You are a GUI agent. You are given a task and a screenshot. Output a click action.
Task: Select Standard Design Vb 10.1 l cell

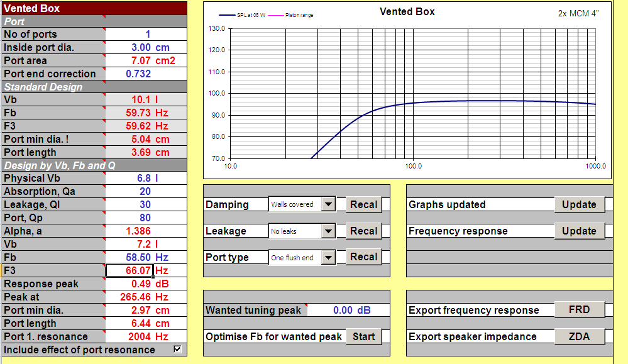tap(146, 100)
